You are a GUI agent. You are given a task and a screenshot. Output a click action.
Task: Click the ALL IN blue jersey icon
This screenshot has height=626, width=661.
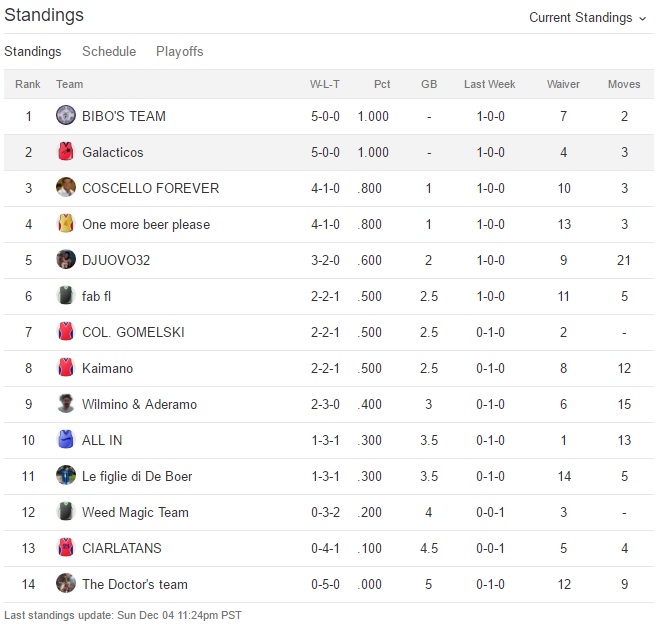point(66,440)
